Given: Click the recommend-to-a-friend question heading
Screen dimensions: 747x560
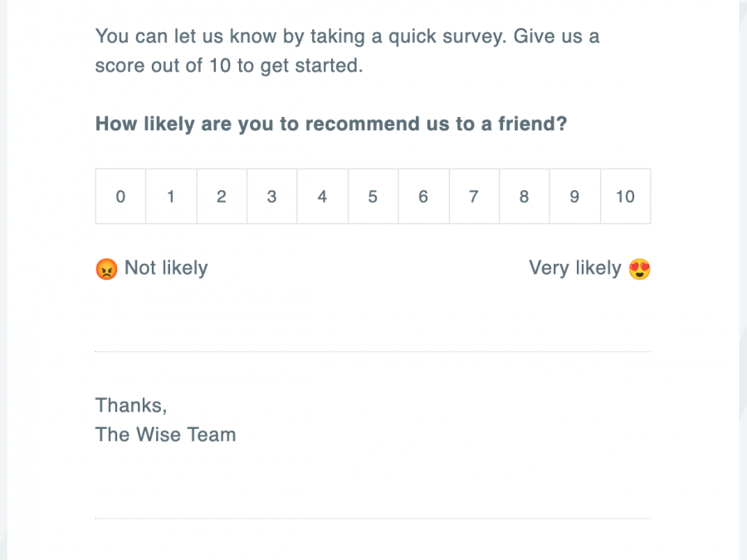Looking at the screenshot, I should point(331,124).
